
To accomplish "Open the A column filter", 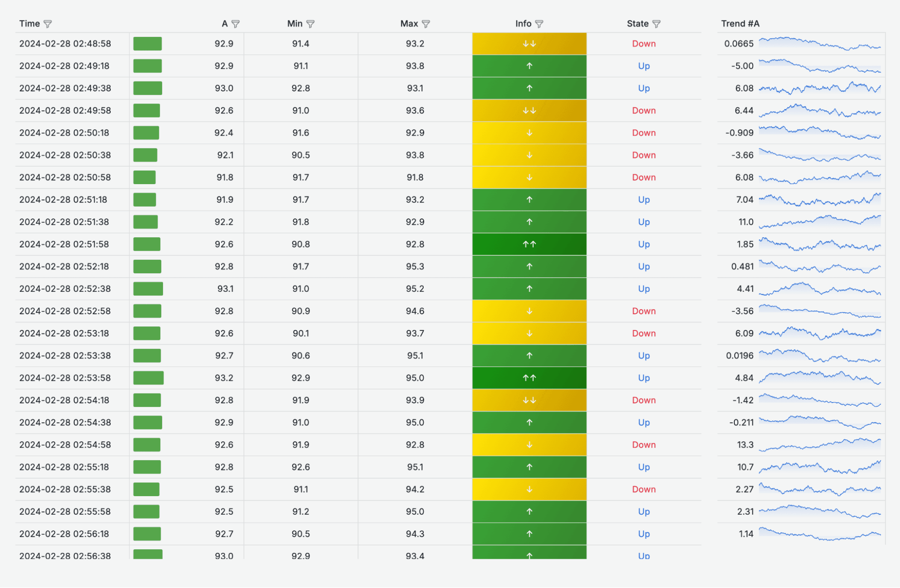I will tap(236, 23).
